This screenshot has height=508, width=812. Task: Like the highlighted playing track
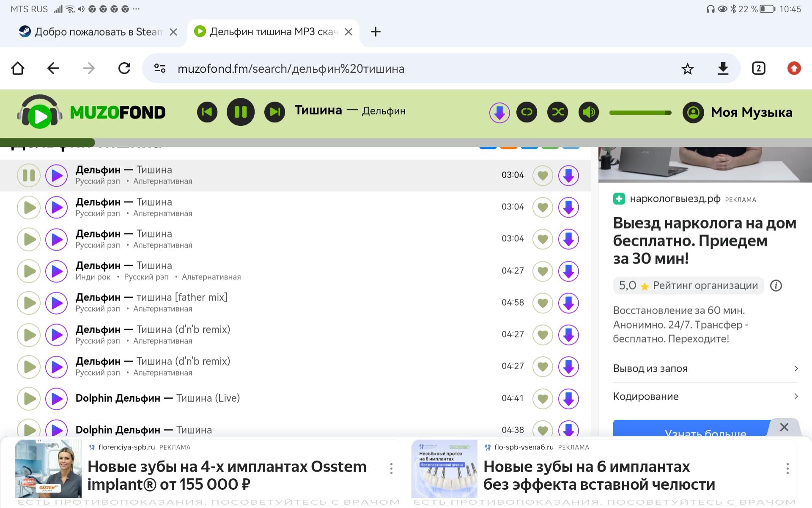[543, 175]
